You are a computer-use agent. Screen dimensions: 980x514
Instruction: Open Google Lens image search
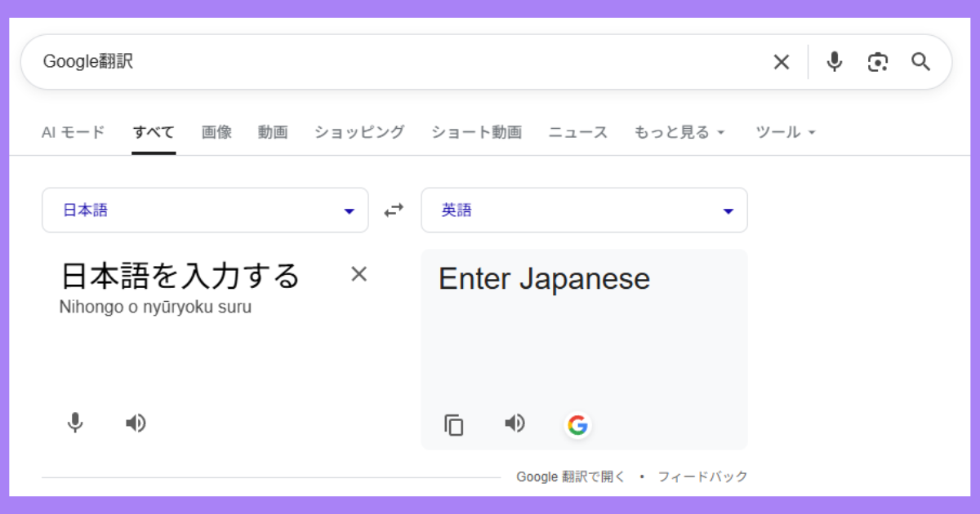(x=878, y=61)
